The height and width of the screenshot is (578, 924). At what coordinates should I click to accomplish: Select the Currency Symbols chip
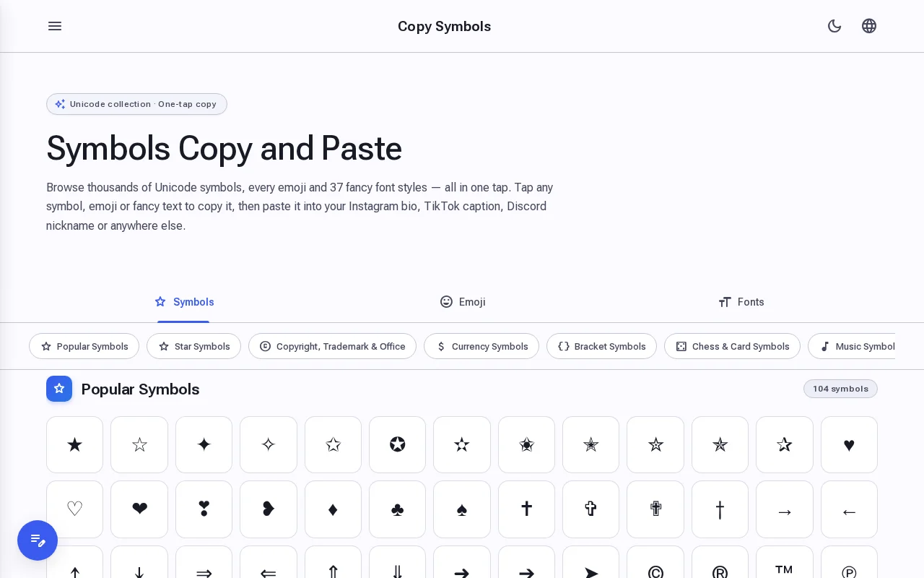click(x=481, y=346)
